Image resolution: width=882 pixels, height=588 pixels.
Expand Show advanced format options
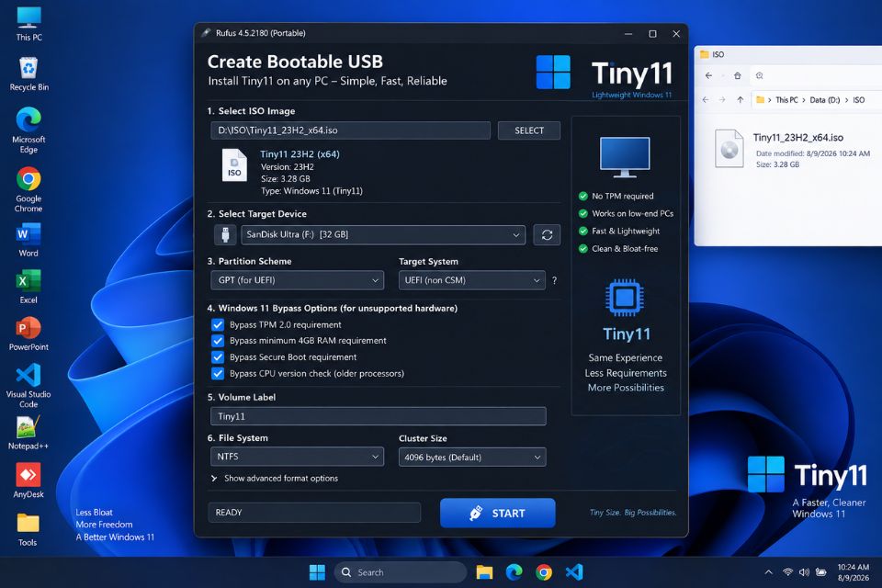click(275, 479)
